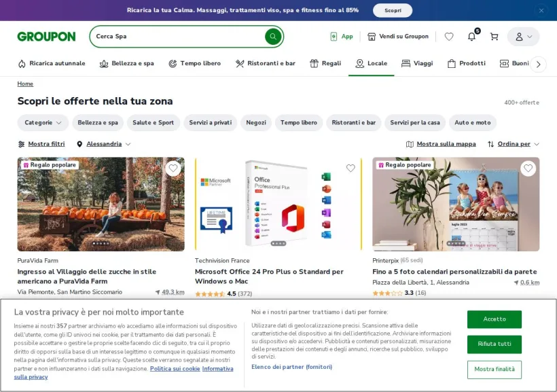Image resolution: width=557 pixels, height=392 pixels.
Task: Filter by Bellezza e spa chip
Action: [98, 122]
